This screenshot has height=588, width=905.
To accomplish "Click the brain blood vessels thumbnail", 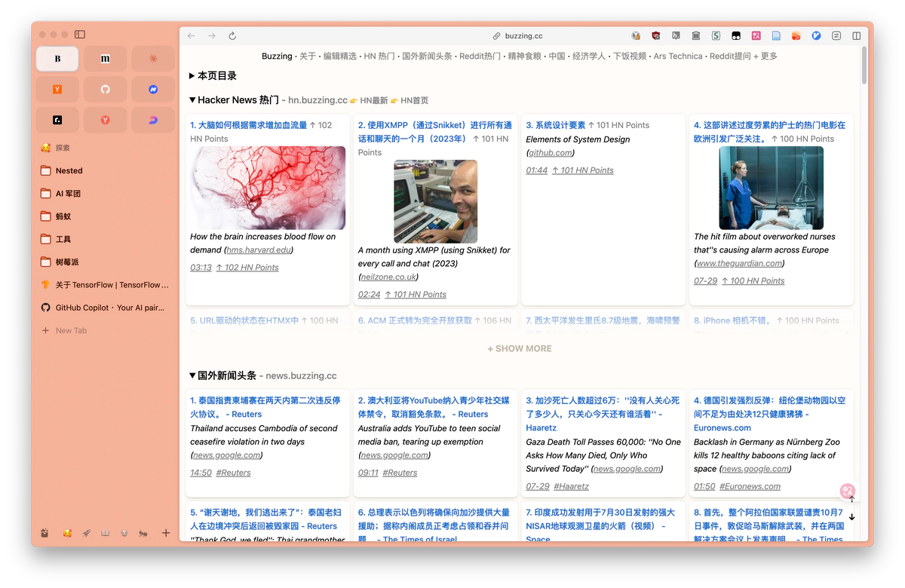I will click(268, 188).
